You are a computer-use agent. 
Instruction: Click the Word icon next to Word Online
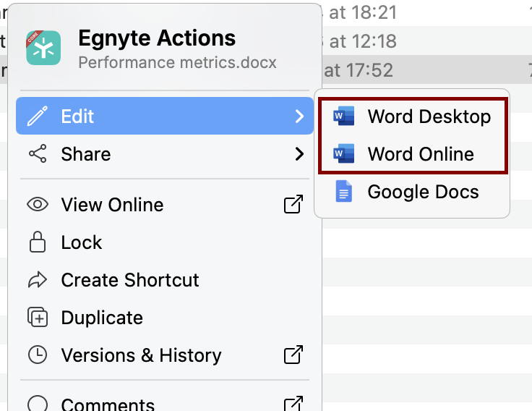pos(343,153)
